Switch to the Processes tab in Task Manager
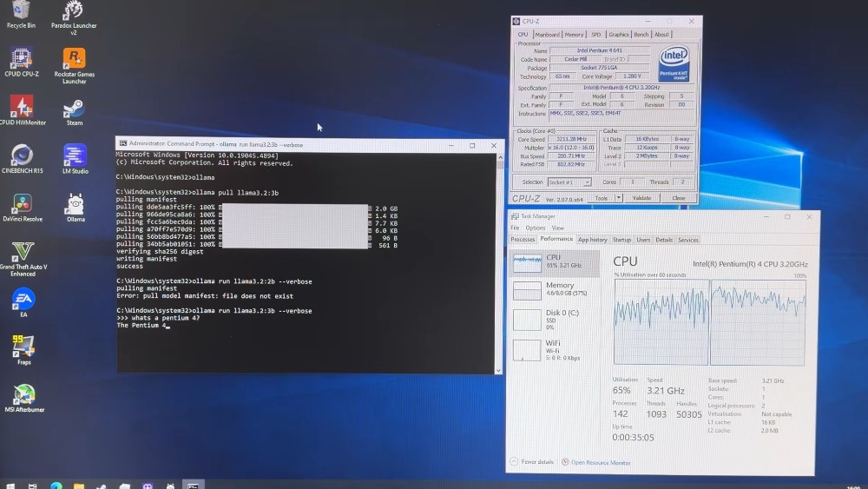 tap(523, 240)
